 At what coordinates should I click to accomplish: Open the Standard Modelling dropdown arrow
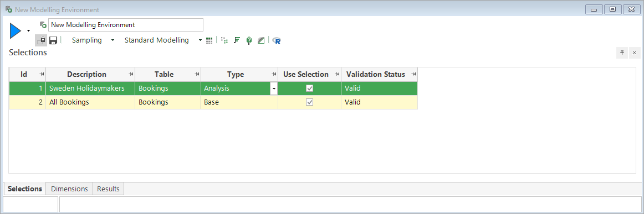pyautogui.click(x=200, y=40)
